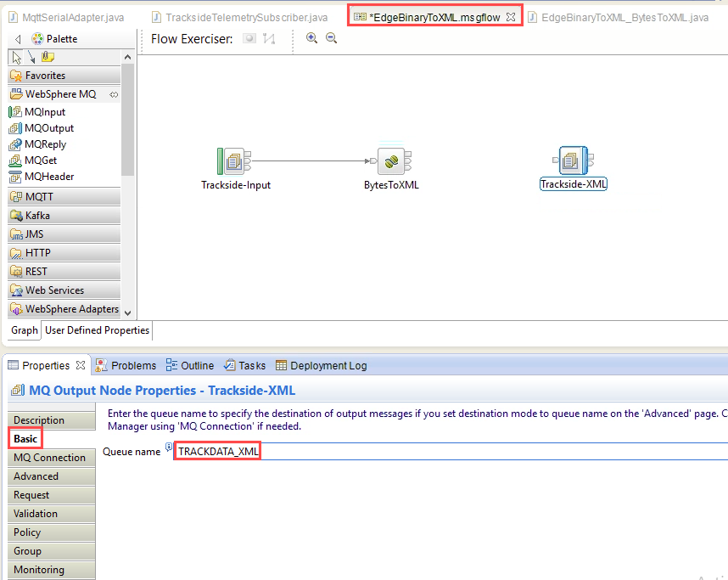Select the comment note tool in Palette
The image size is (728, 580).
tap(48, 57)
